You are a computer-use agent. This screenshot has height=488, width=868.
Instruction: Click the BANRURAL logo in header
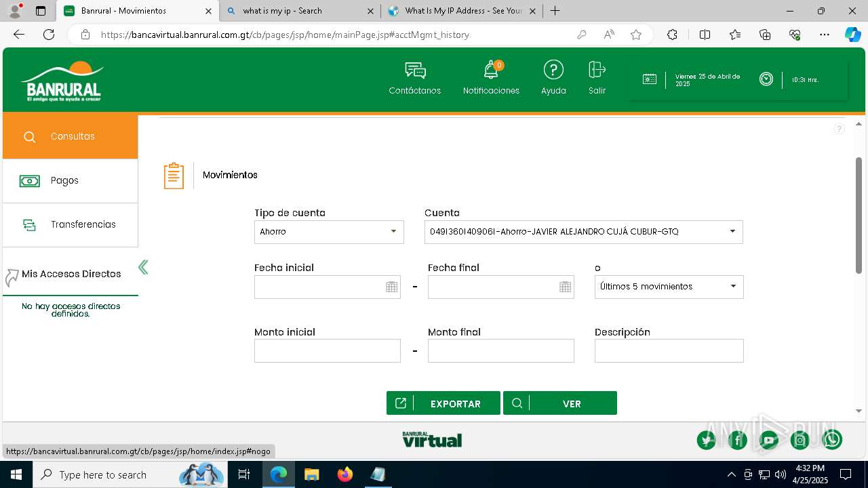coord(62,81)
